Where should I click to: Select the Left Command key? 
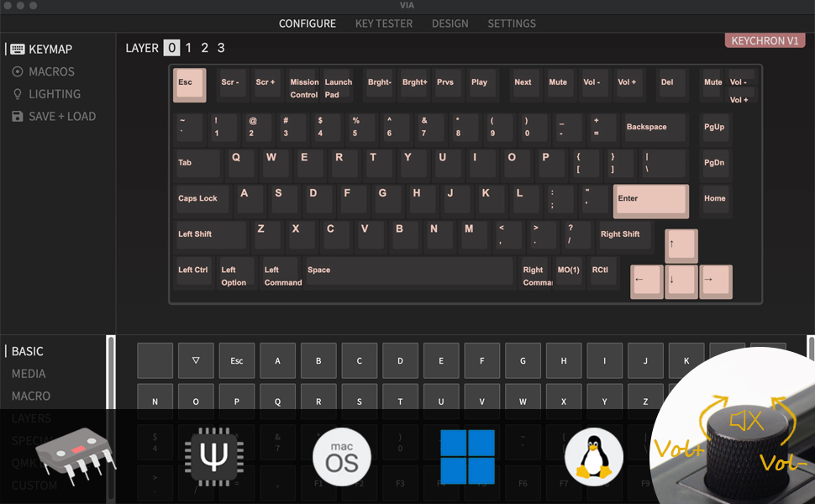(x=281, y=273)
